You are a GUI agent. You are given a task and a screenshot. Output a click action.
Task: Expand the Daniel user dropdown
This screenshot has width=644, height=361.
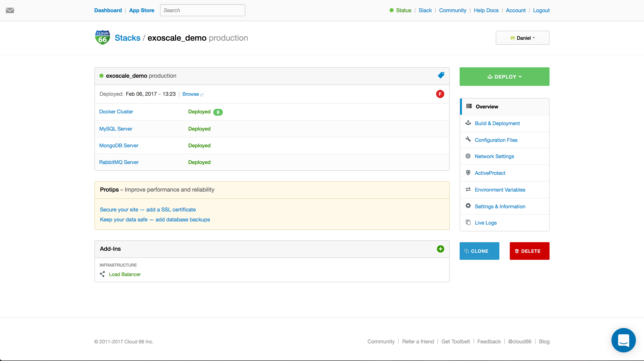(x=522, y=38)
